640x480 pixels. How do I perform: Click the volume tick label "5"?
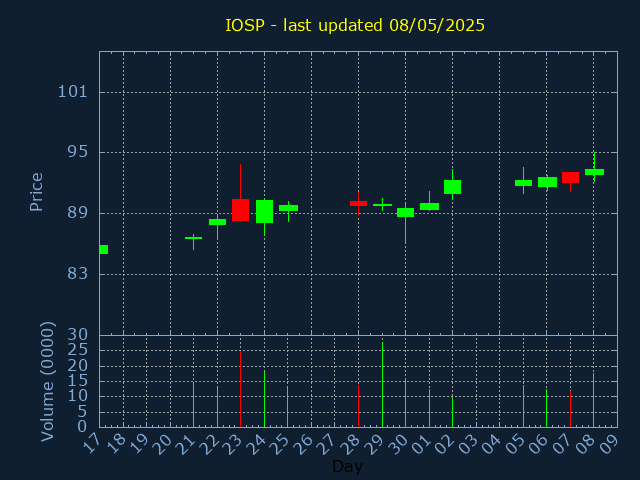82,411
